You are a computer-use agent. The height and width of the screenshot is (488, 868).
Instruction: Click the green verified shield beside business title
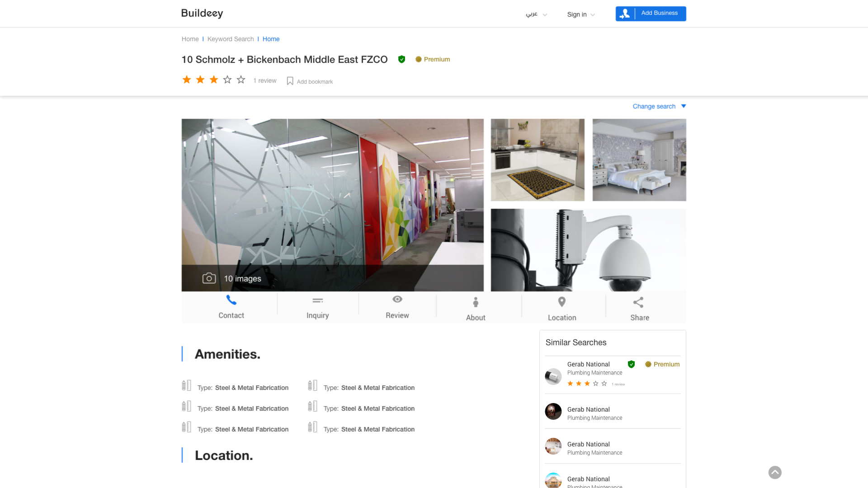point(401,59)
